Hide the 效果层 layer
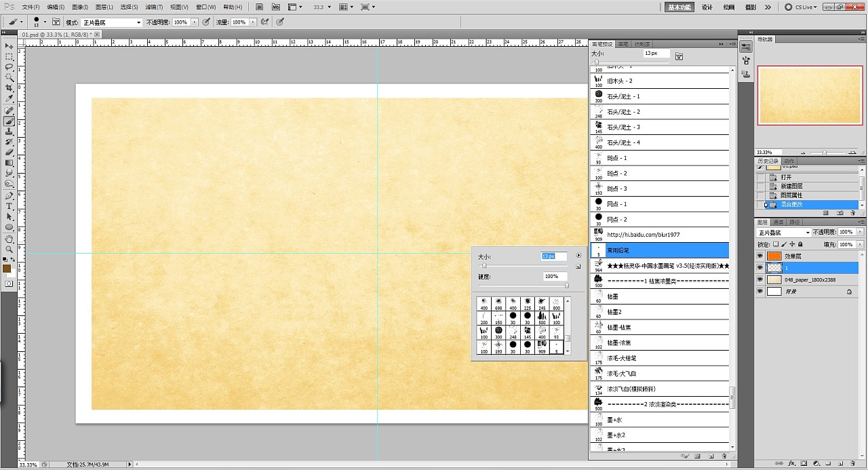 pyautogui.click(x=759, y=256)
